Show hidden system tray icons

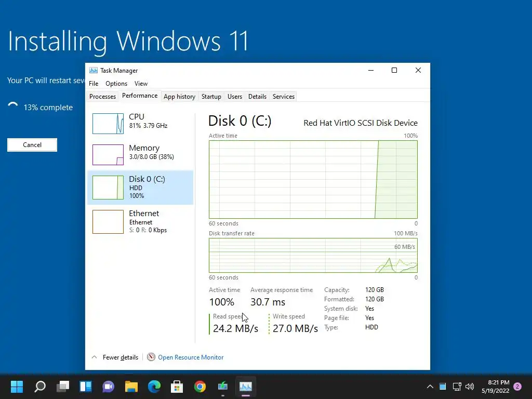[430, 387]
